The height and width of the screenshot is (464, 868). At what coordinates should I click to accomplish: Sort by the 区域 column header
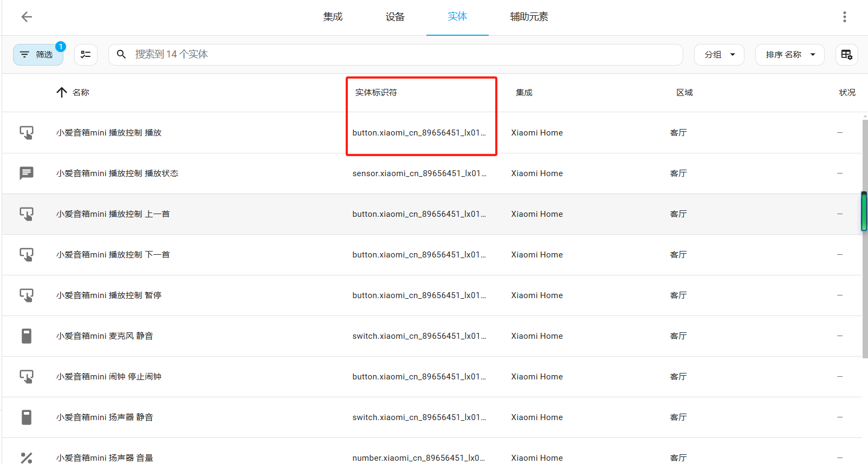tap(684, 93)
